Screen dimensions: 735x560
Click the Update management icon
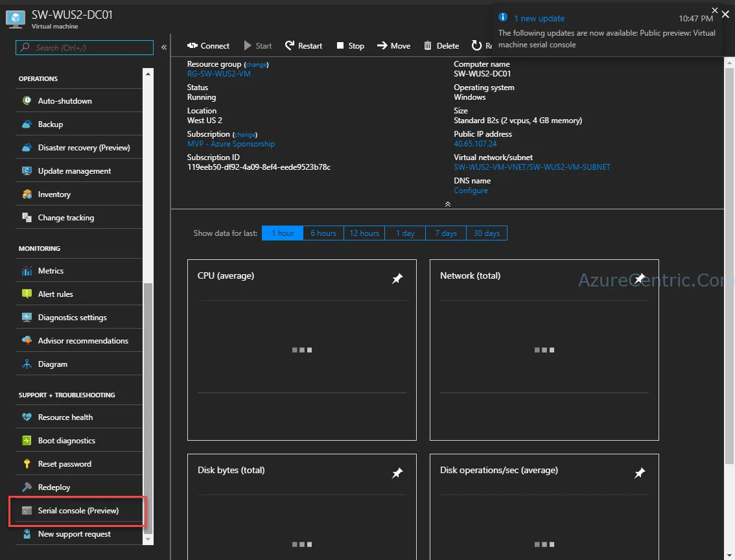tap(27, 171)
